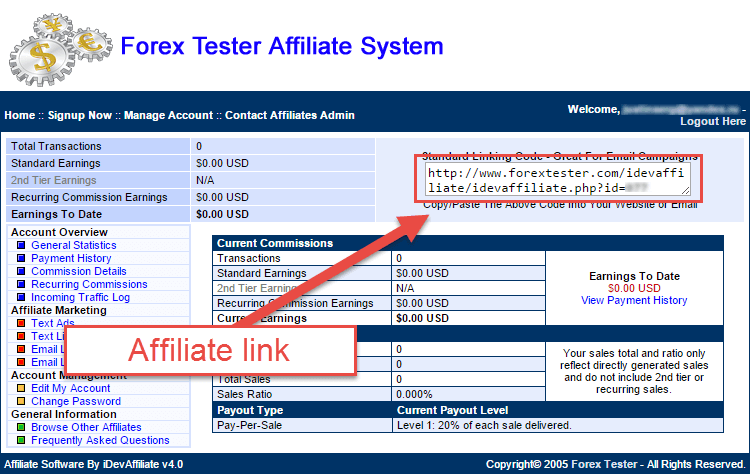Open Recurring Commissions link
The height and width of the screenshot is (475, 750).
pyautogui.click(x=89, y=284)
